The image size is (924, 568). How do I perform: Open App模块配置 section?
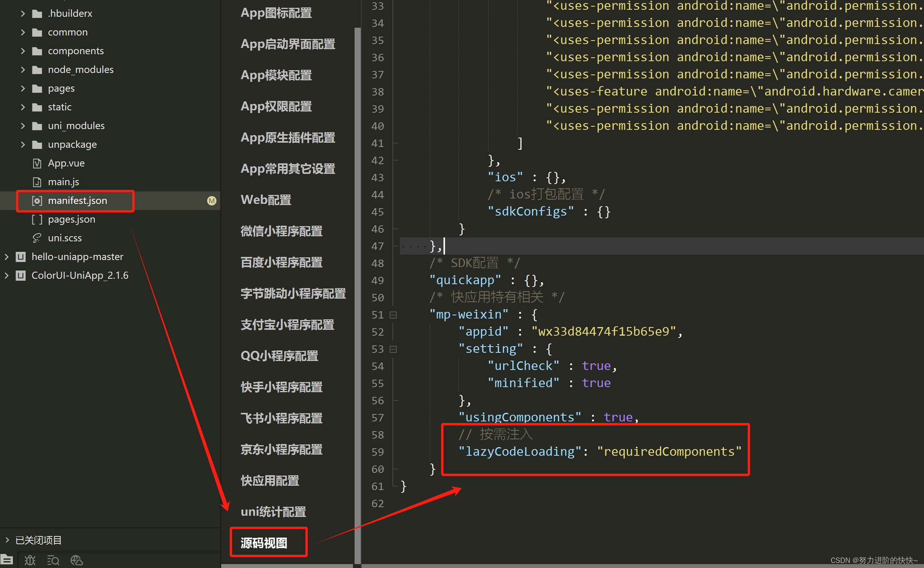[x=276, y=75]
